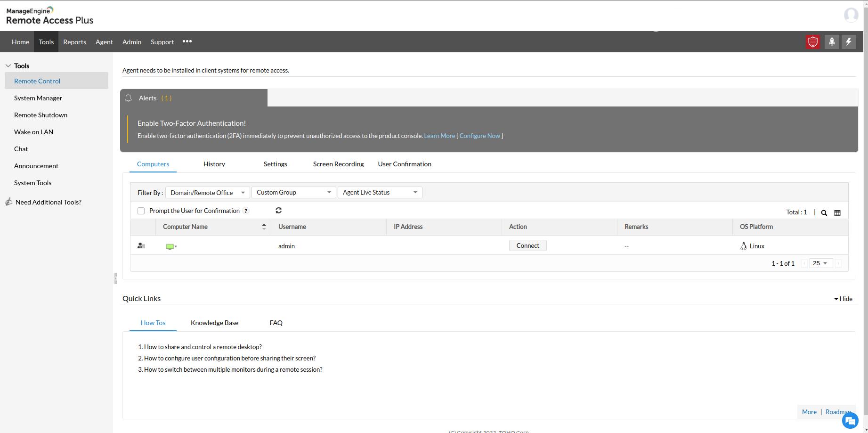Select Remote Control in sidebar
This screenshot has width=868, height=433.
pos(57,81)
